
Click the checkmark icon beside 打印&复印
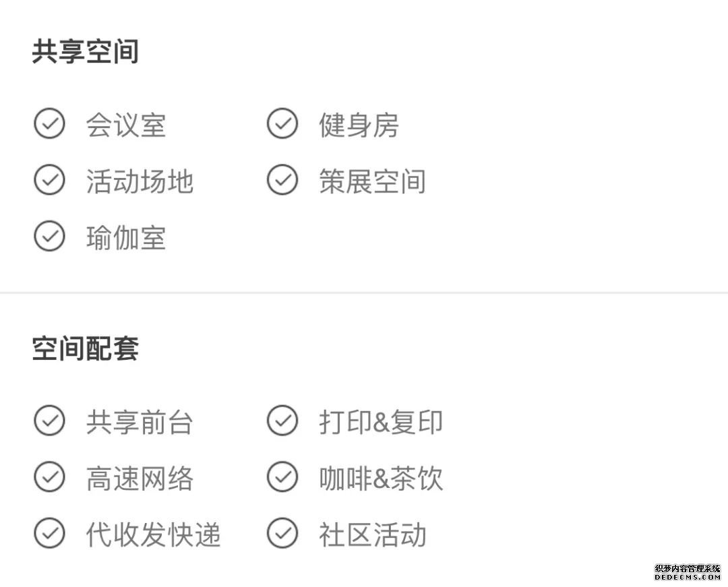[282, 421]
